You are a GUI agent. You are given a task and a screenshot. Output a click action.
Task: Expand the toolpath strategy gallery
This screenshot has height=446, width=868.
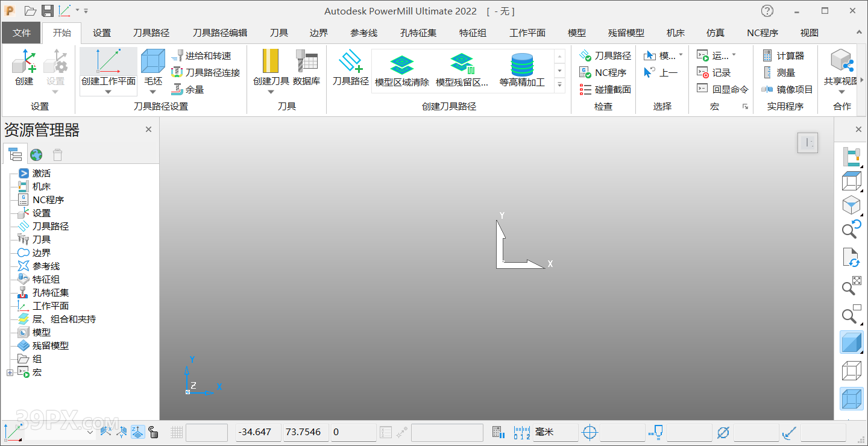click(560, 86)
